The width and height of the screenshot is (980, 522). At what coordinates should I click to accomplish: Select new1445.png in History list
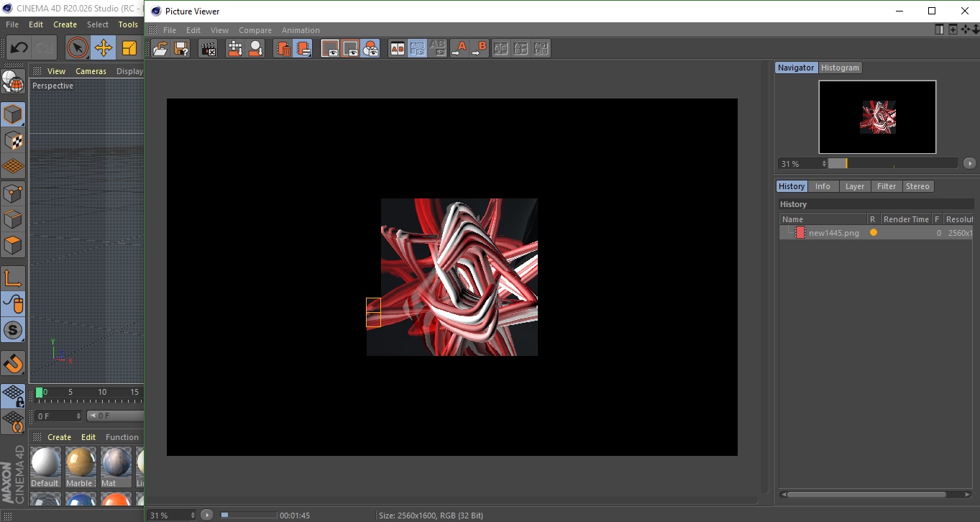(x=833, y=233)
